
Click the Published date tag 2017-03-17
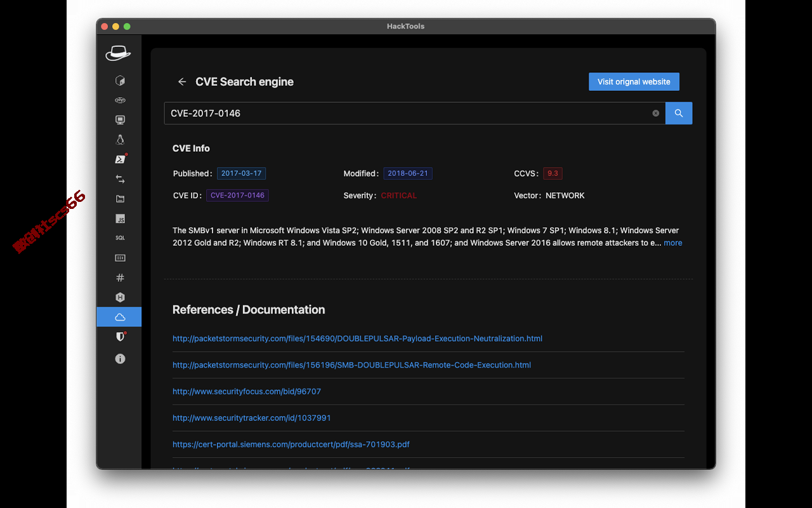coord(241,173)
